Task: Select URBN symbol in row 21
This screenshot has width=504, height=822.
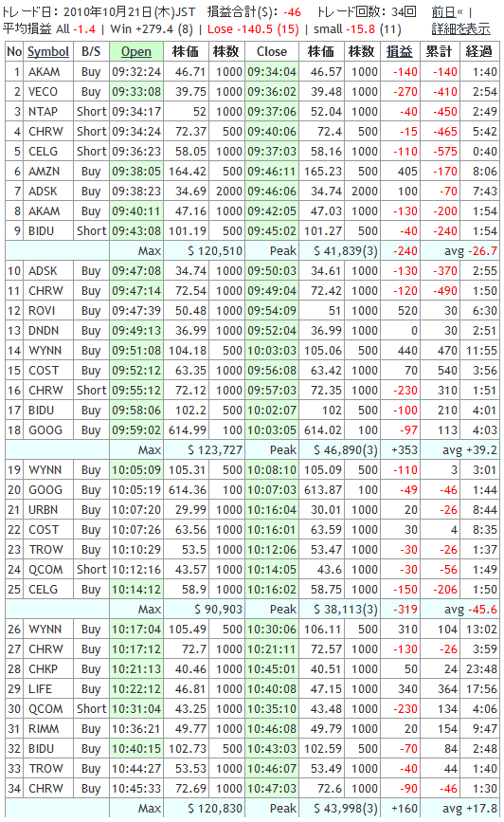Action: [43, 510]
